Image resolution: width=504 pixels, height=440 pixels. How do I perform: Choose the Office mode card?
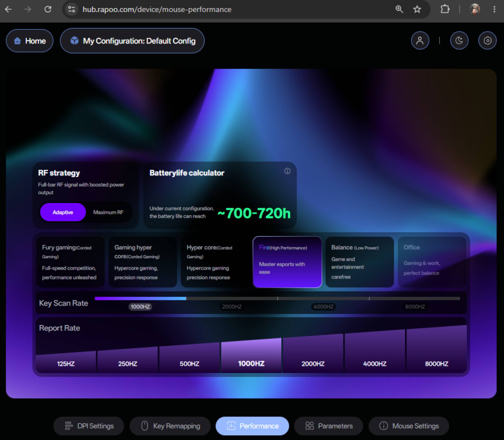pyautogui.click(x=432, y=262)
